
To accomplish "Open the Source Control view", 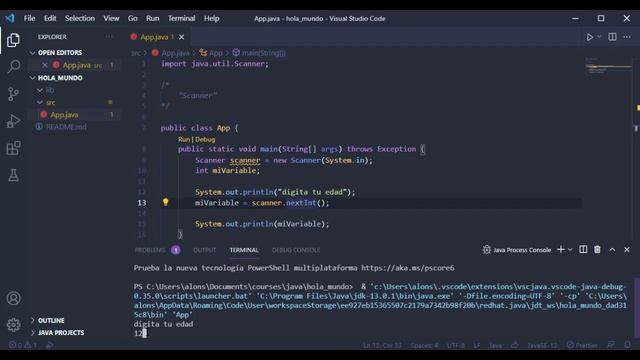I will (x=13, y=94).
